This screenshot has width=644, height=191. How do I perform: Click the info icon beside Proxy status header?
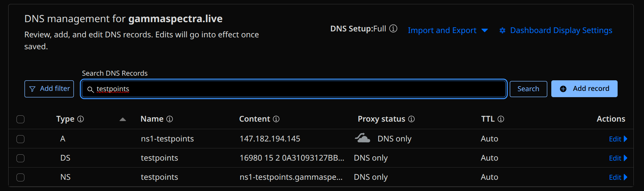pyautogui.click(x=411, y=119)
